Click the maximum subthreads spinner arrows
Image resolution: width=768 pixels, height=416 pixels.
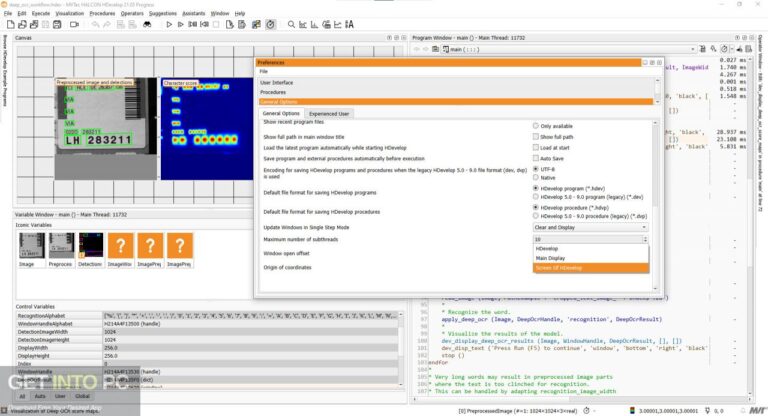[x=645, y=239]
